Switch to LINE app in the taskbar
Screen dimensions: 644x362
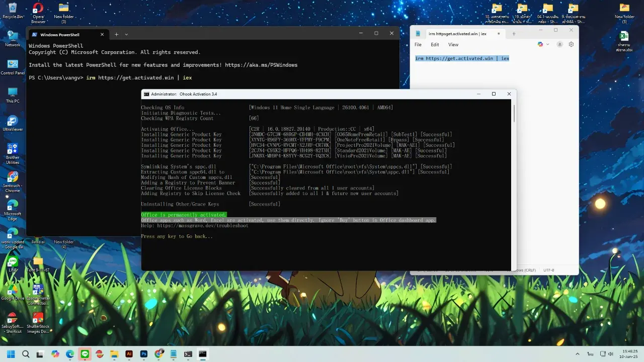pos(85,354)
